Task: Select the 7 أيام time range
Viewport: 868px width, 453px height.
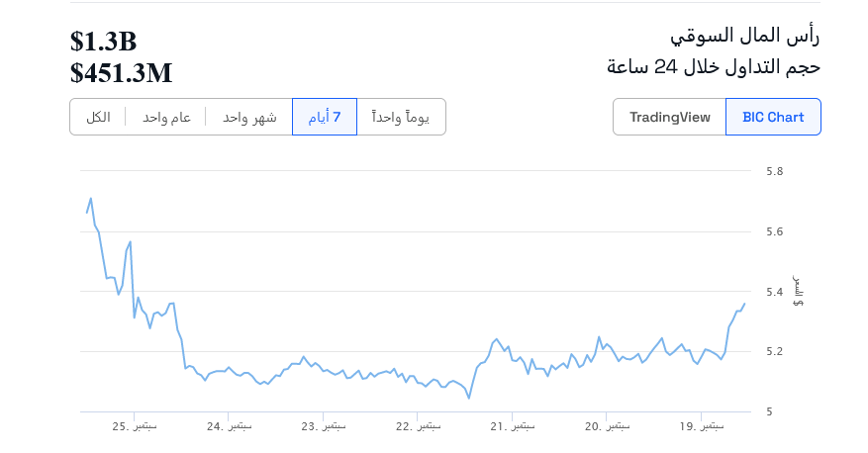Action: pos(325,117)
